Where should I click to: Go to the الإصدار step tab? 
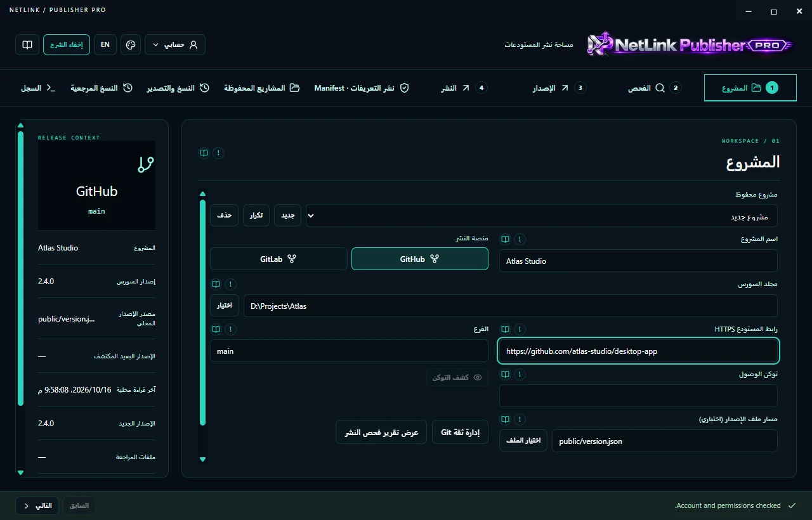coord(559,88)
